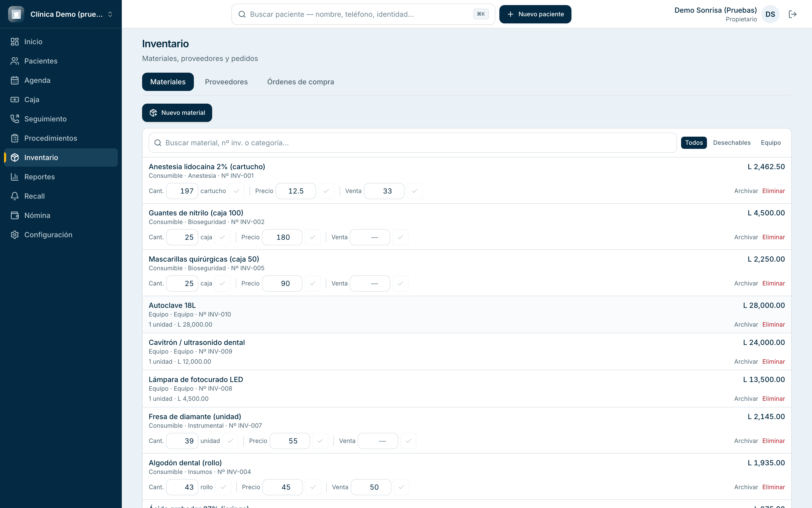
Task: Confirm quantity checkmark for Fresa de diamante
Action: 230,441
